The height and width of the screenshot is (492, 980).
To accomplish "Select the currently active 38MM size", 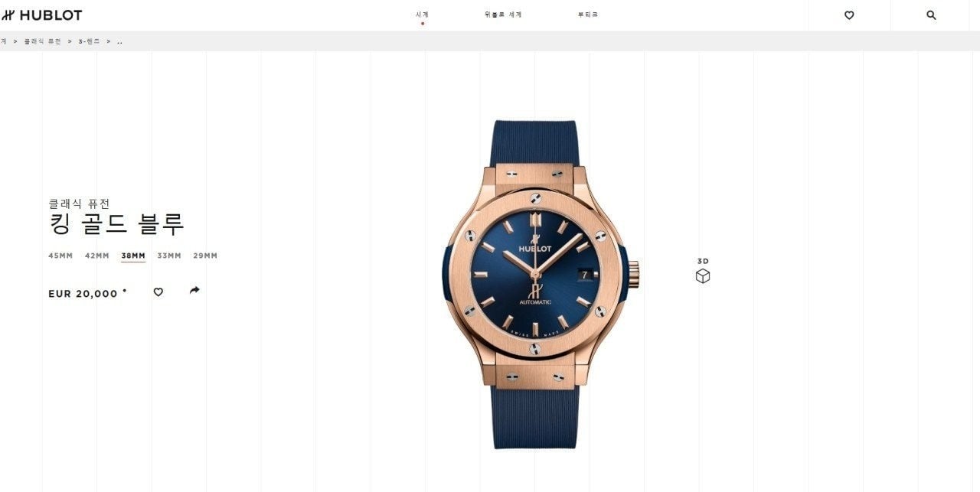I will tap(133, 256).
